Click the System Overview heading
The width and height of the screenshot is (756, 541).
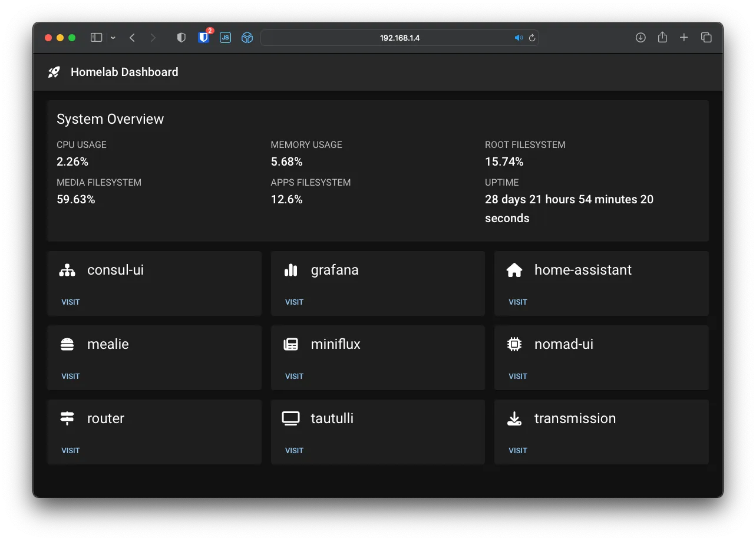(110, 119)
